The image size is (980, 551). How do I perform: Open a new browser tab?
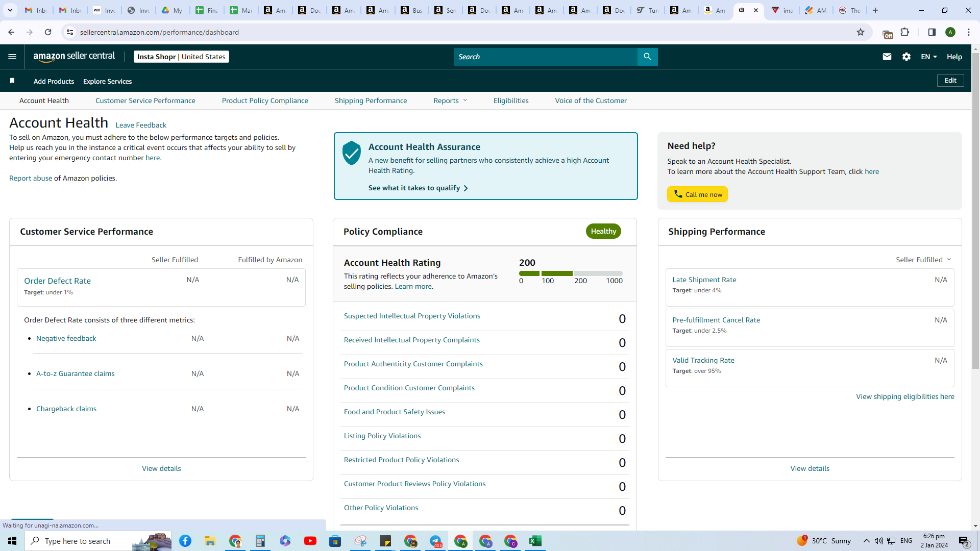(x=875, y=10)
